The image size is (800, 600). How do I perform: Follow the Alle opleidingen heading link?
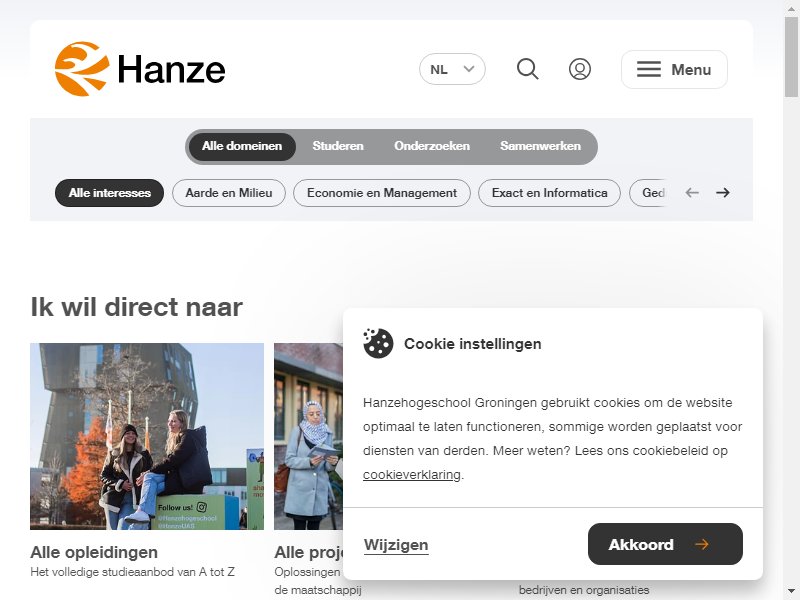(x=94, y=552)
